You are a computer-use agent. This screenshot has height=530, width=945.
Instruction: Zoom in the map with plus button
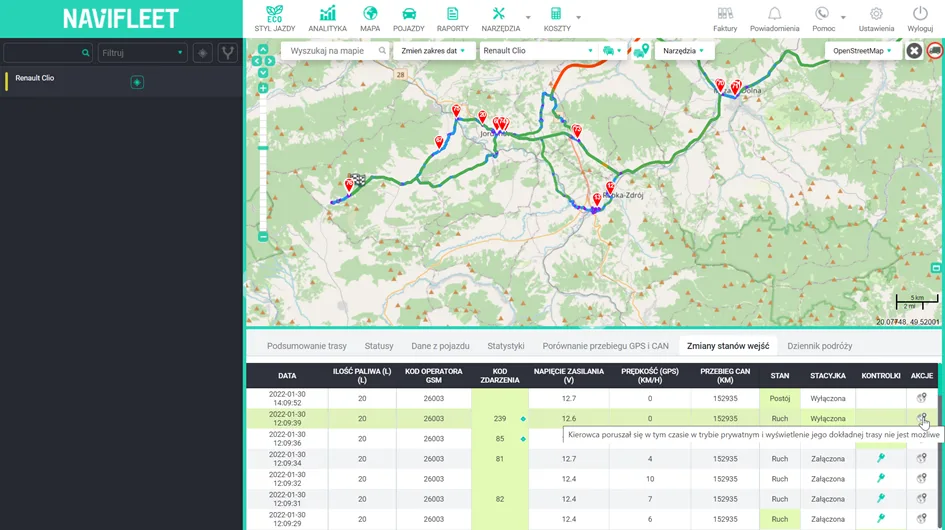point(263,88)
